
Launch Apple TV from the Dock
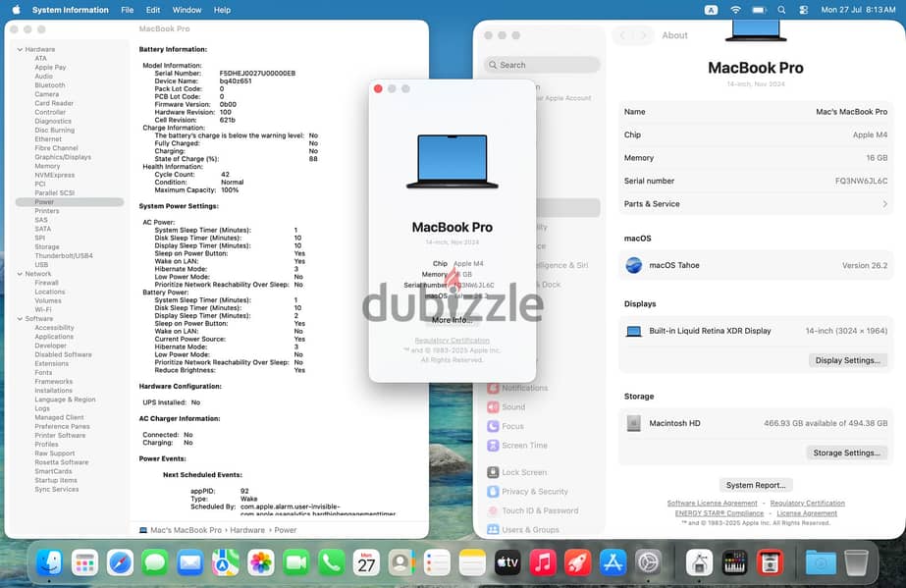[507, 562]
